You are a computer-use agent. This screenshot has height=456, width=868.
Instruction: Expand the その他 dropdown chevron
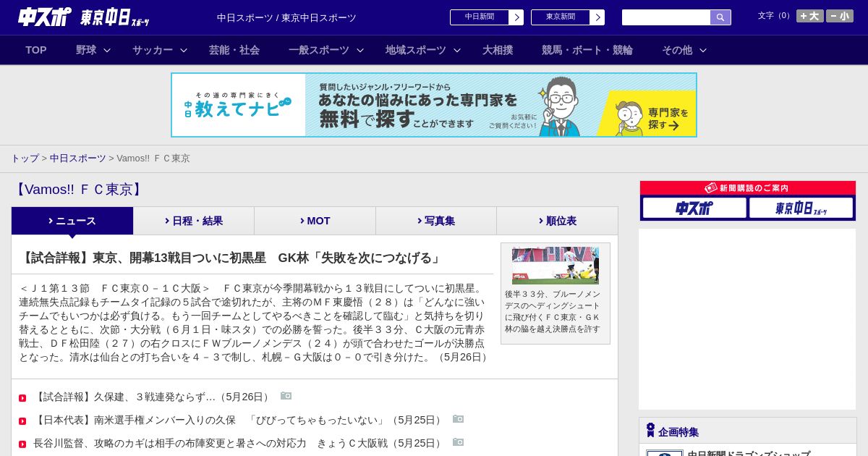[x=703, y=50]
